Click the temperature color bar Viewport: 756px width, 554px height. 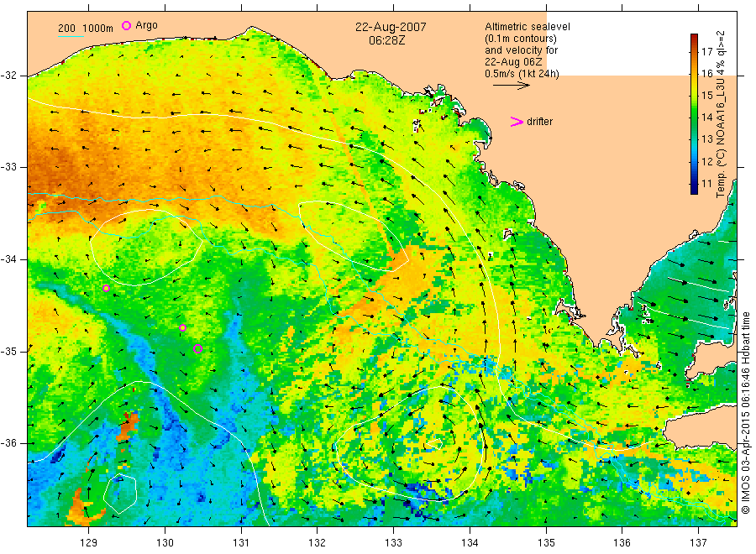pos(694,113)
